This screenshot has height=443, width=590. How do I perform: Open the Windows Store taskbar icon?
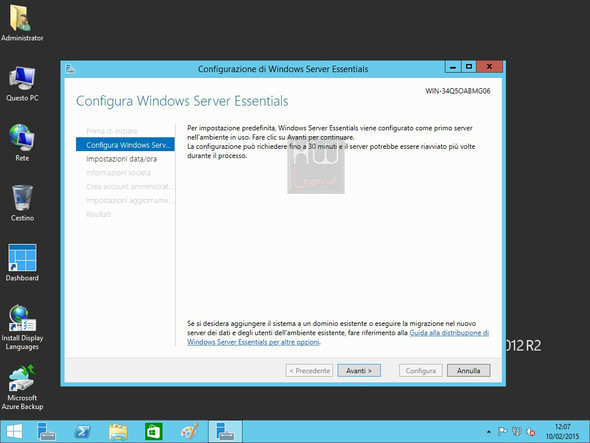[x=154, y=431]
